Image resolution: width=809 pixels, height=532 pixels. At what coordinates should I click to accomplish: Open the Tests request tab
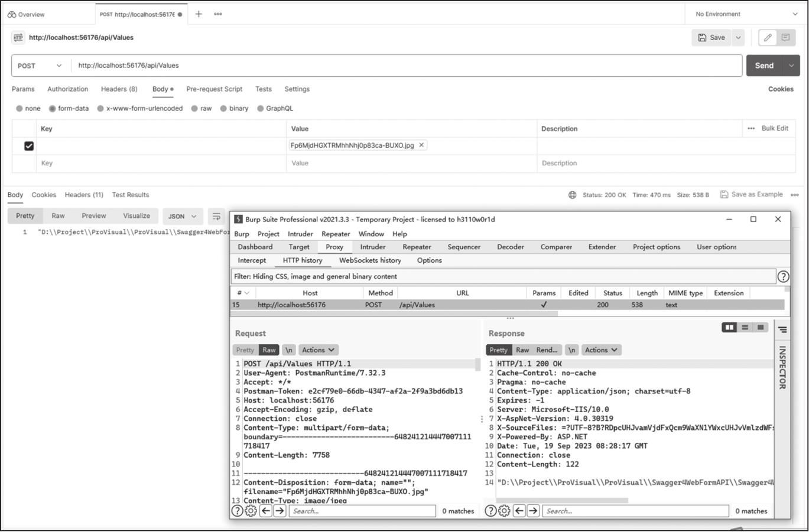click(x=264, y=89)
